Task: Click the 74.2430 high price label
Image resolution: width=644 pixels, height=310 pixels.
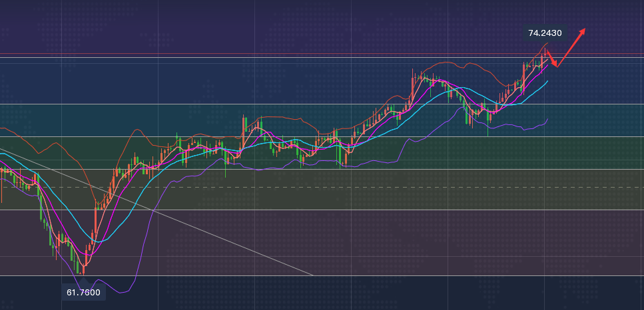Action: pyautogui.click(x=545, y=33)
